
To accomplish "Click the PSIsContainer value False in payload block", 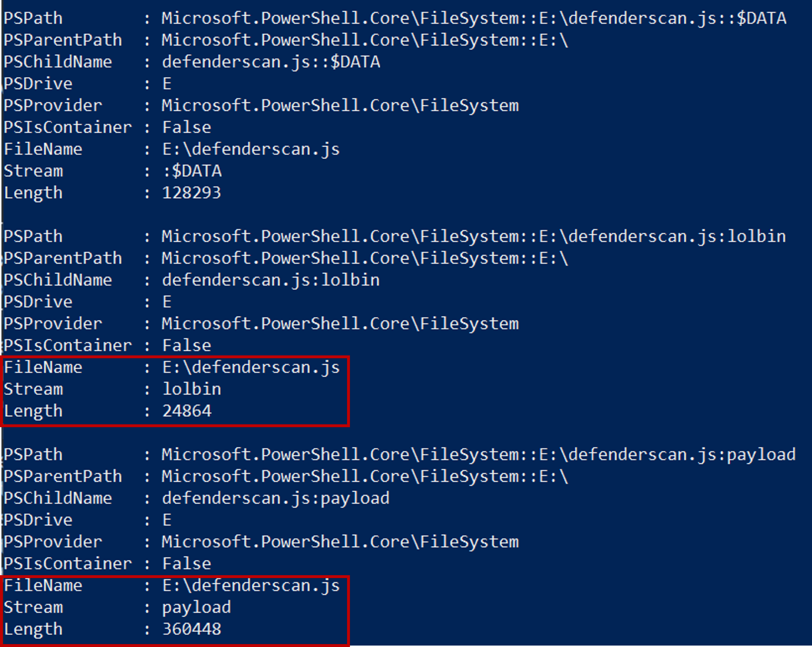I will (x=187, y=564).
